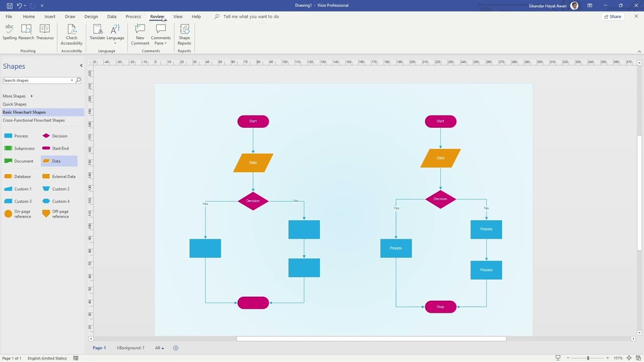Click the Translate button in ribbon
The height and width of the screenshot is (362, 644).
[97, 32]
